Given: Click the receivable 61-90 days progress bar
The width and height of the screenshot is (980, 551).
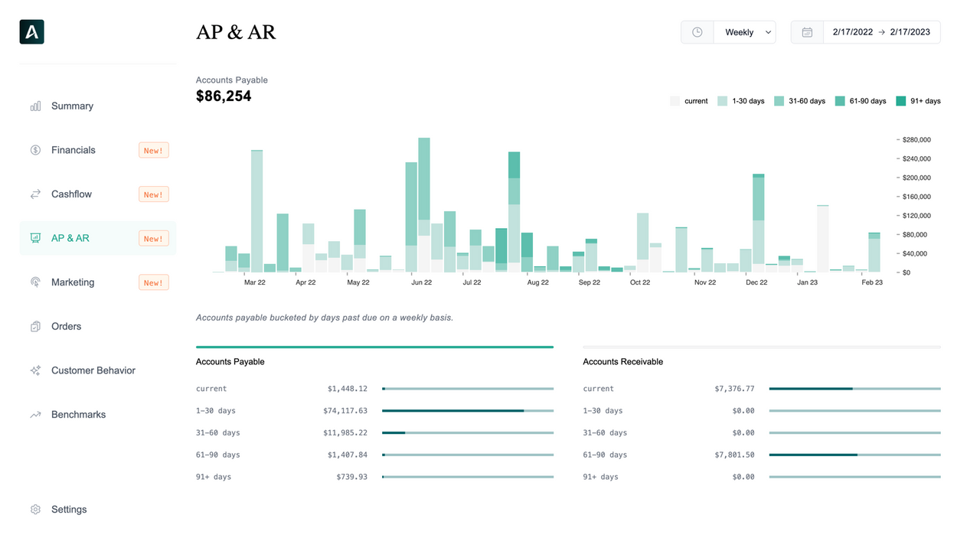Looking at the screenshot, I should (854, 455).
